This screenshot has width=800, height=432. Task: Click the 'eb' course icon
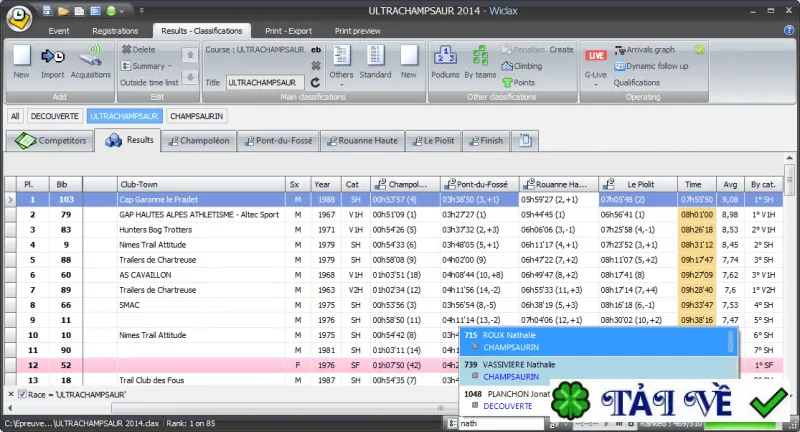tap(316, 49)
